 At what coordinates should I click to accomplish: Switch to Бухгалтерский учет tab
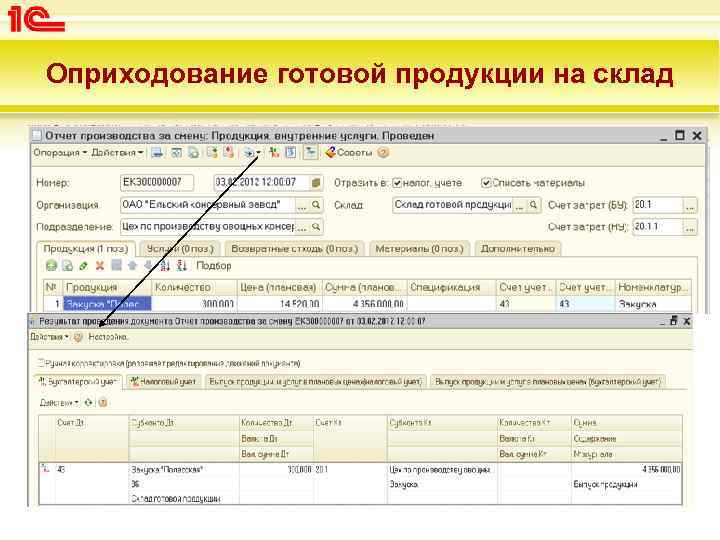point(79,382)
